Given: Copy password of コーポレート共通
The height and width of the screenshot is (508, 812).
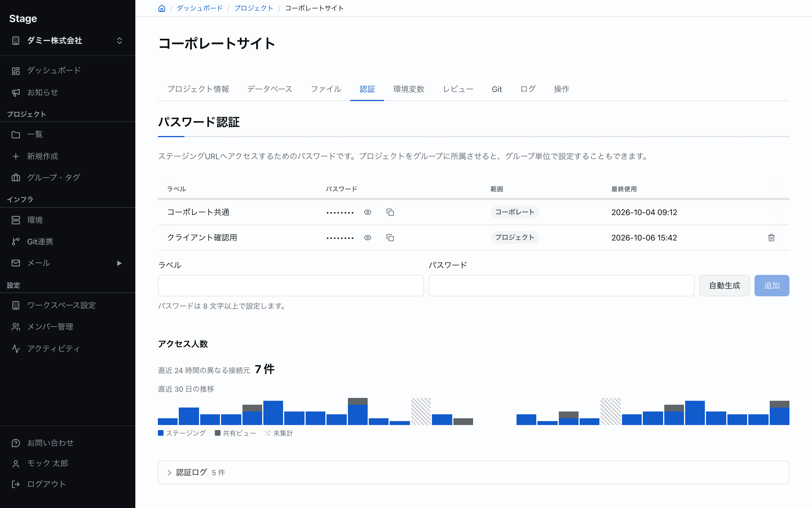Looking at the screenshot, I should 390,212.
